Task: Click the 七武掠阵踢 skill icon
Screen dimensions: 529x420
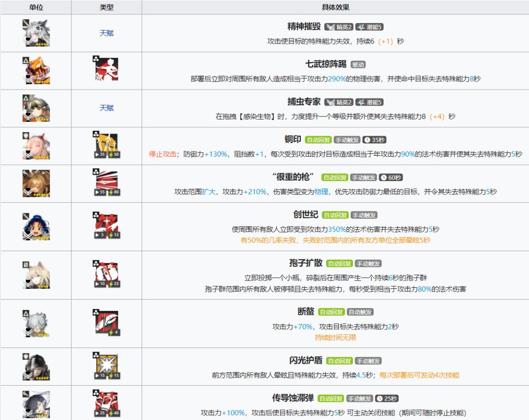Action: [x=106, y=69]
